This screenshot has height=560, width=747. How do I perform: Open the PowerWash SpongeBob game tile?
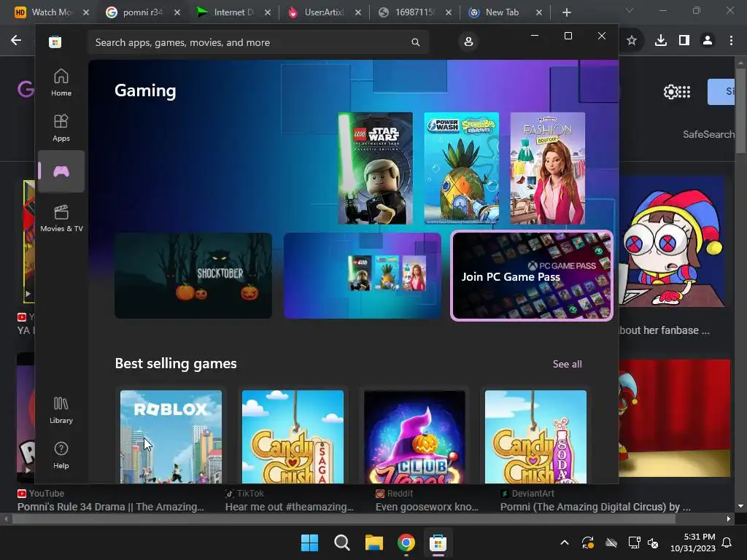(x=461, y=168)
